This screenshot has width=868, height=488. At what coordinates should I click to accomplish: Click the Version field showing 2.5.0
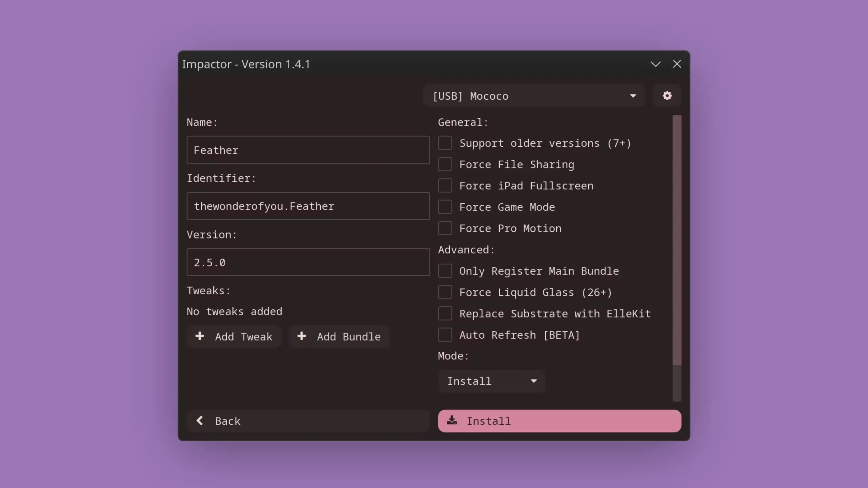tap(308, 262)
